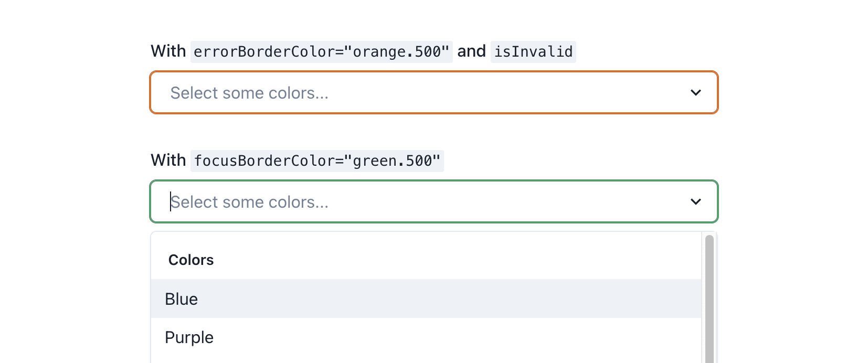This screenshot has height=363, width=868.
Task: Click the focusBorderColor code snippet
Action: [x=317, y=161]
